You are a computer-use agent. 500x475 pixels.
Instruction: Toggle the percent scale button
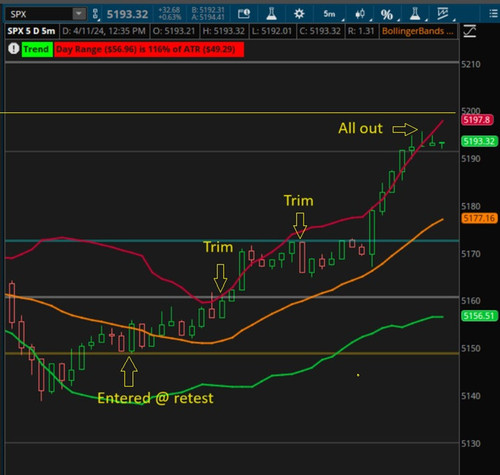[x=387, y=14]
